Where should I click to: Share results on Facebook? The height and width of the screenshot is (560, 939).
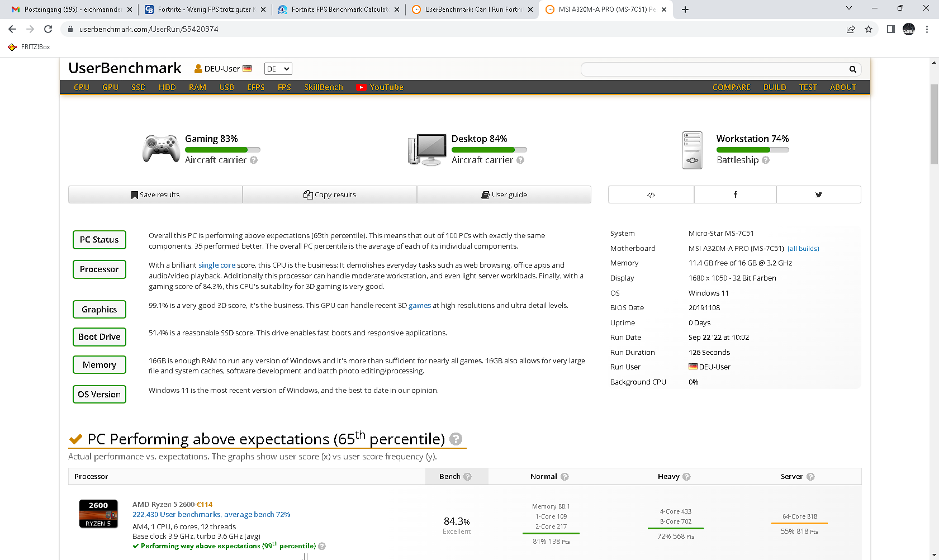(x=736, y=194)
